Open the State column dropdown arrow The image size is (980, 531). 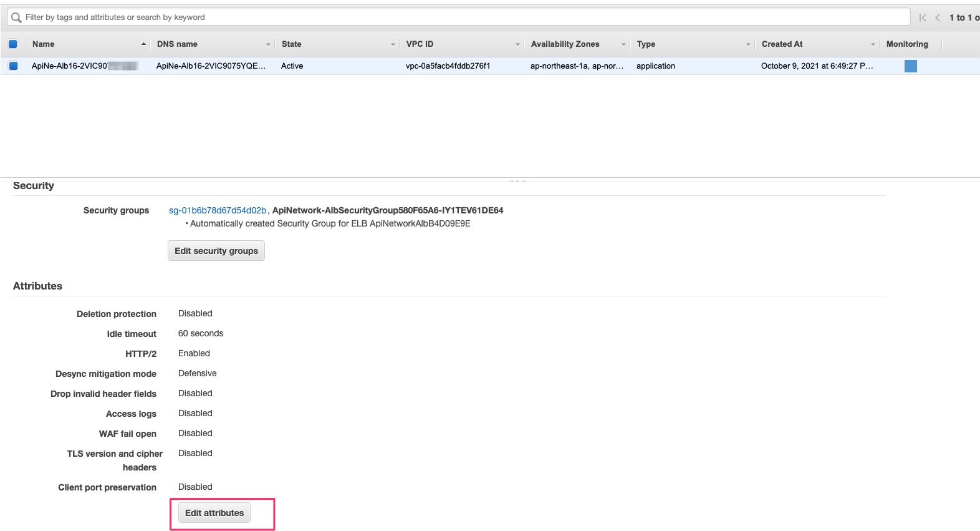[x=393, y=44]
